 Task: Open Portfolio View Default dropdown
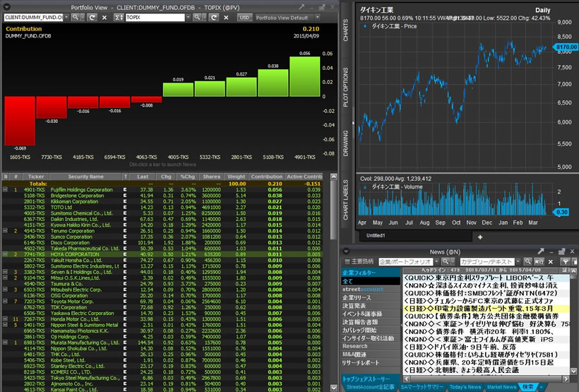[317, 18]
